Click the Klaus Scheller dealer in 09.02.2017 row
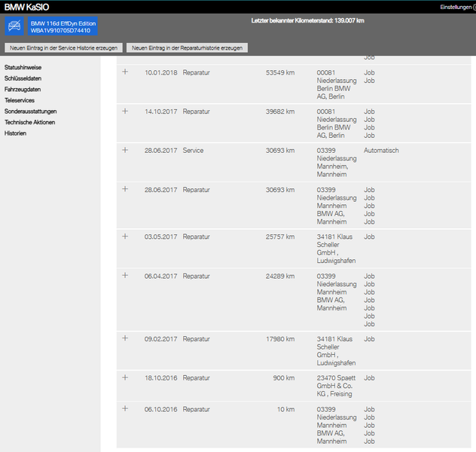The image size is (476, 452). [336, 351]
